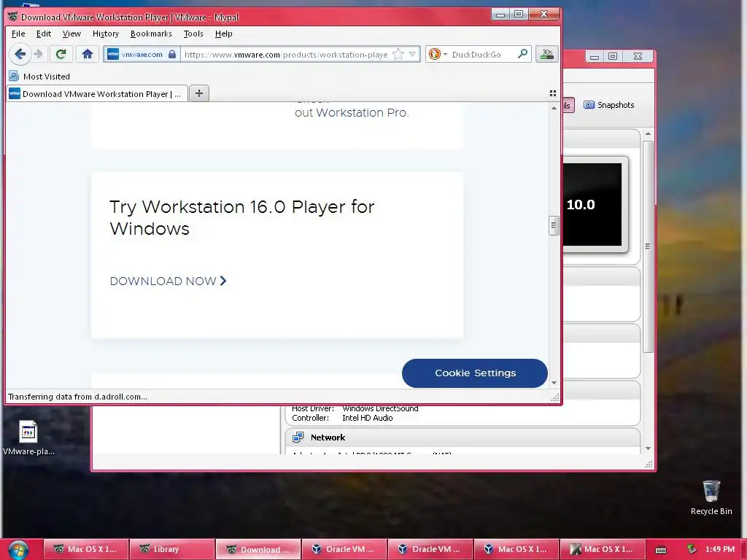Image resolution: width=747 pixels, height=560 pixels.
Task: Click the system tray network flag icon
Action: [x=692, y=550]
